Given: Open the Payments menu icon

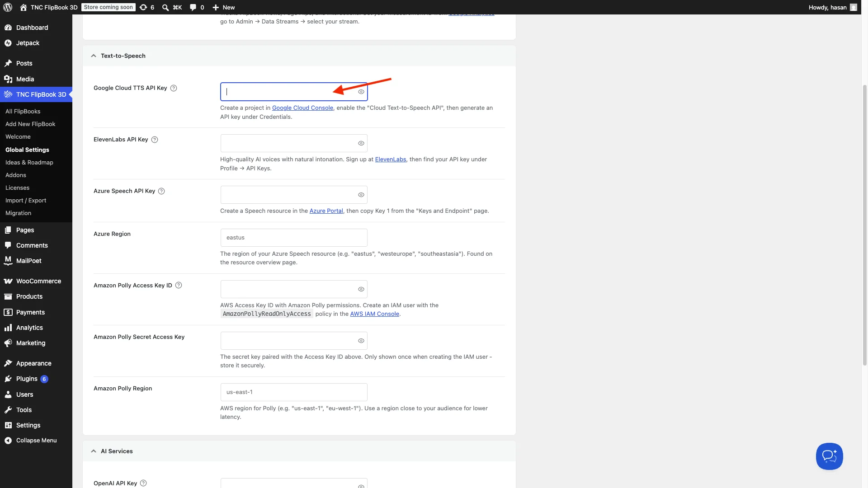Looking at the screenshot, I should pyautogui.click(x=8, y=312).
